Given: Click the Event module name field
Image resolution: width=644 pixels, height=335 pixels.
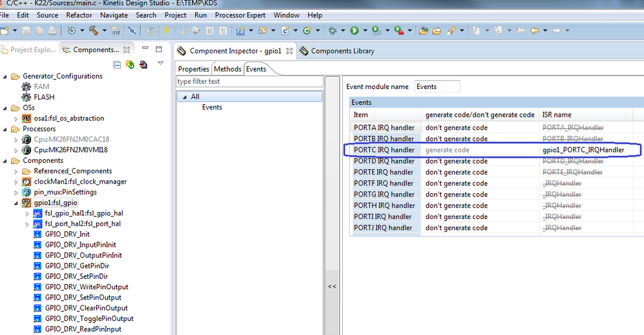Looking at the screenshot, I should click(x=437, y=86).
